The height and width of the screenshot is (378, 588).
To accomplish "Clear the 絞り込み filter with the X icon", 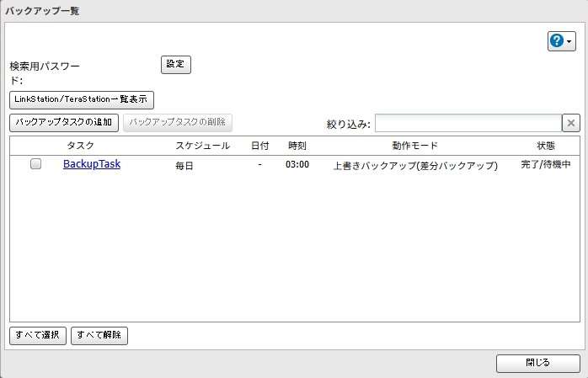I will (571, 124).
